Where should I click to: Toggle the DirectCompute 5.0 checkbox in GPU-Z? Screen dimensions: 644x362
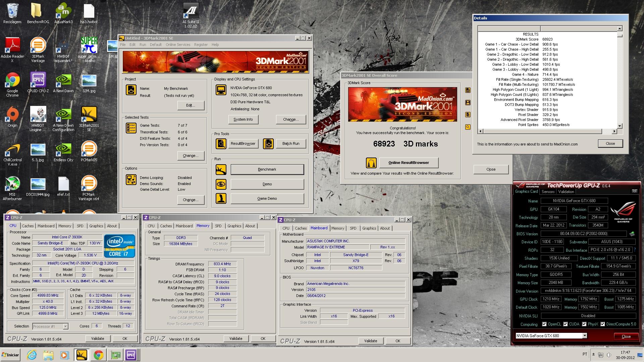click(x=603, y=324)
